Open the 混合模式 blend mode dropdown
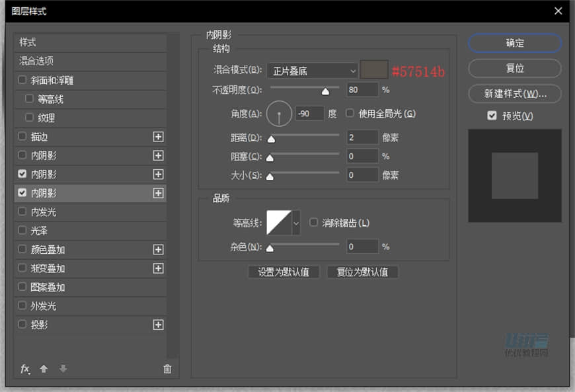This screenshot has width=575, height=392. [311, 70]
